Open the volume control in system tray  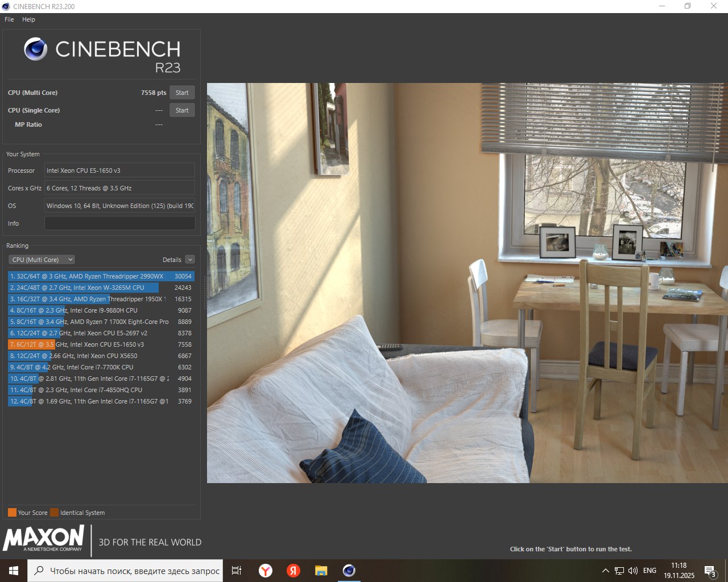tap(633, 571)
